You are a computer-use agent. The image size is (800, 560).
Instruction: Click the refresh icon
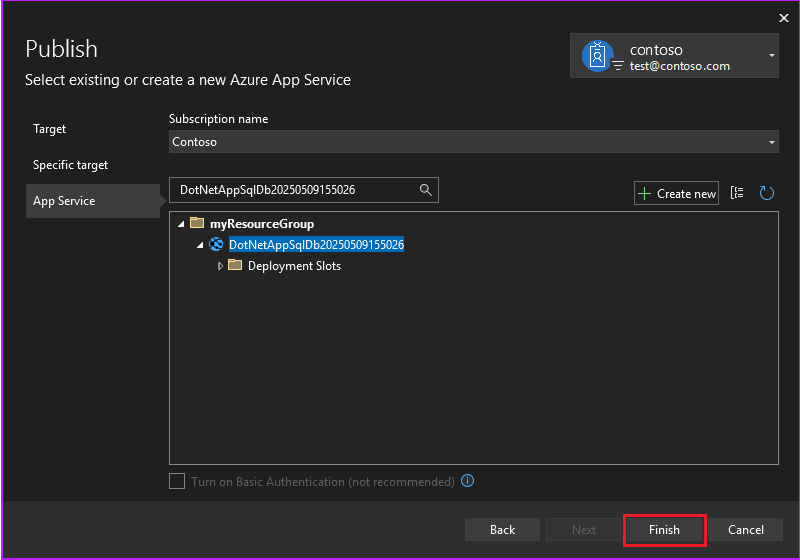[x=766, y=193]
